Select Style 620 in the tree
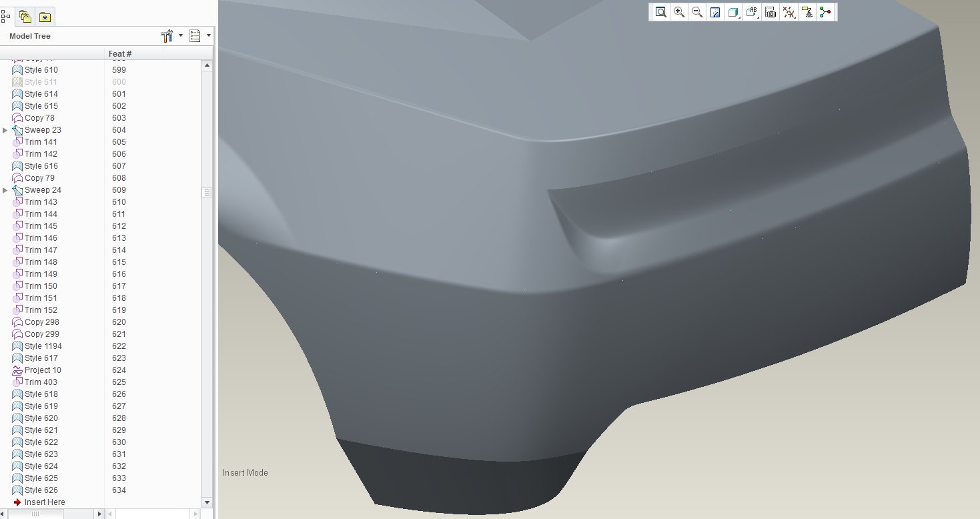 pyautogui.click(x=41, y=418)
